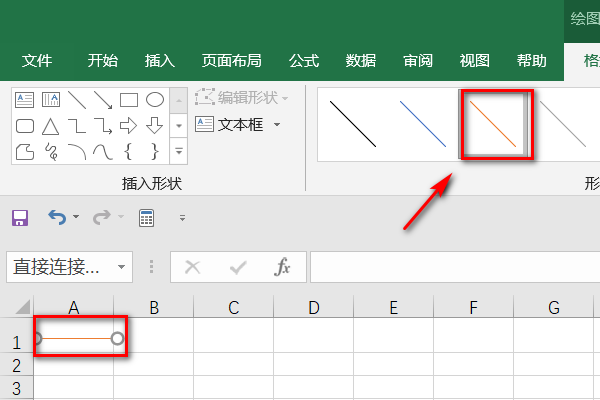Save the workbook with floppy icon

pyautogui.click(x=20, y=218)
